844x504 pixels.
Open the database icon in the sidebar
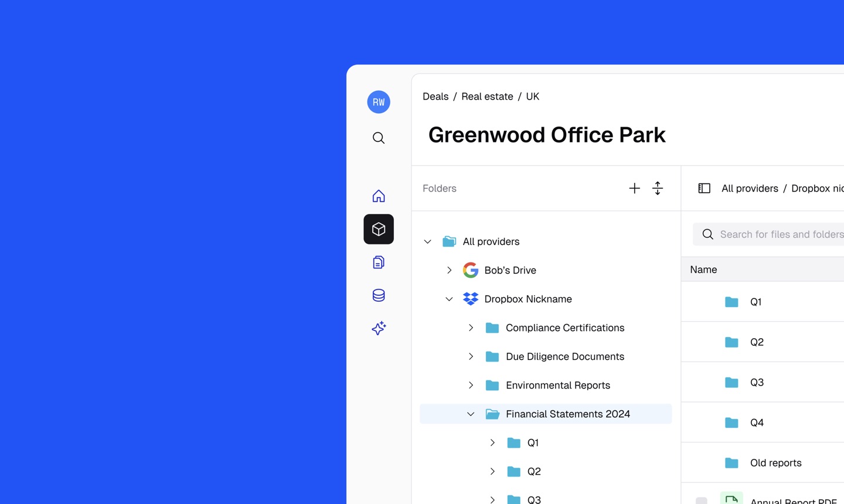coord(379,295)
